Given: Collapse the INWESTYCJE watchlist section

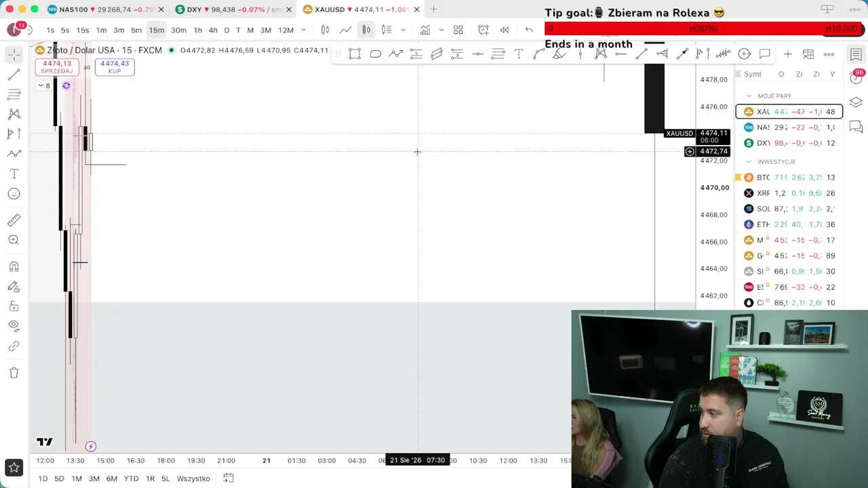Looking at the screenshot, I should click(749, 162).
